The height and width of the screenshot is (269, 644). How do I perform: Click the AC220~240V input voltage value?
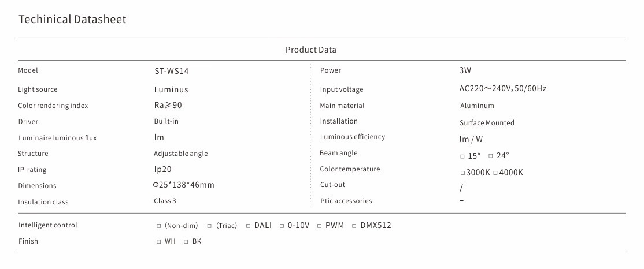point(502,89)
